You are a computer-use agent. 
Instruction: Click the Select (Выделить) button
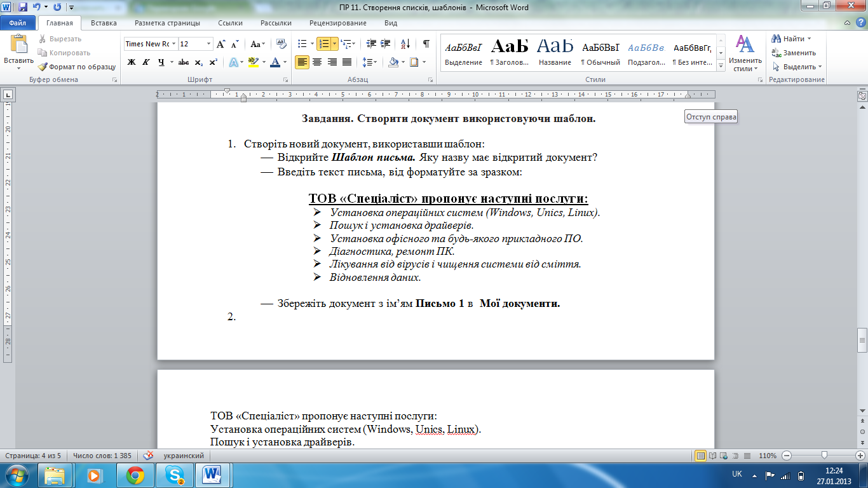(x=797, y=67)
